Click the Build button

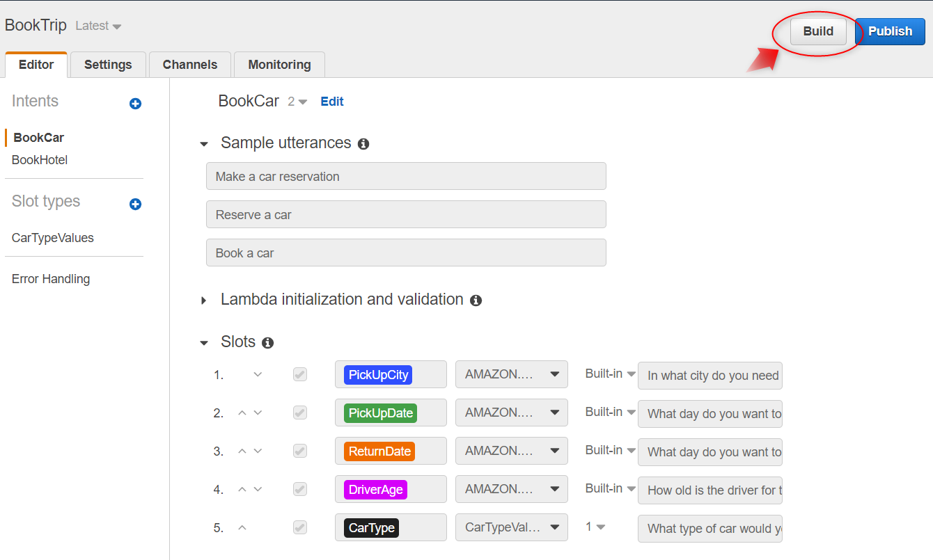(x=818, y=31)
